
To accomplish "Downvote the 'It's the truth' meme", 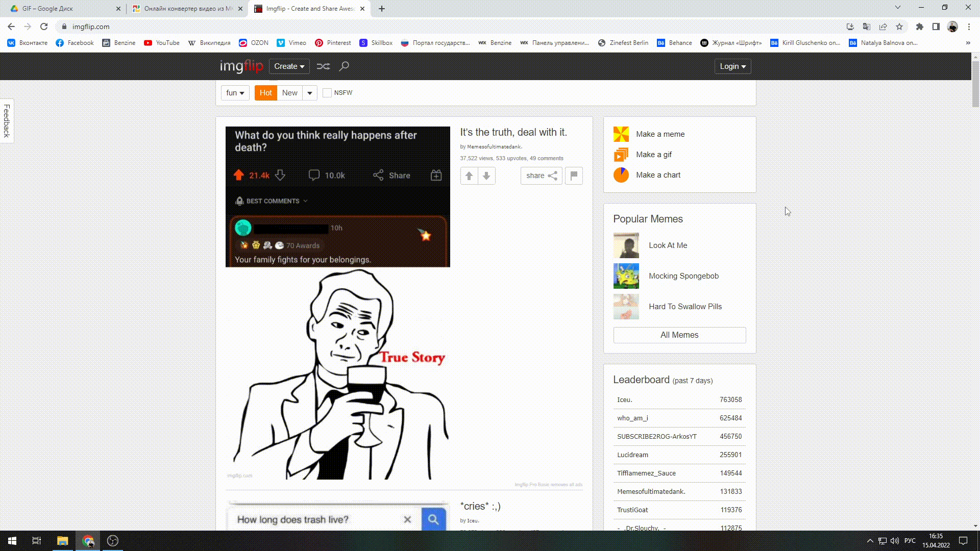I will tap(486, 176).
